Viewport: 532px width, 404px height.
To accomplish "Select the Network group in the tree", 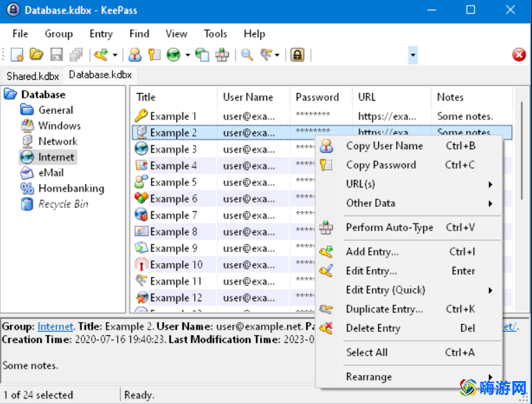I will tap(58, 141).
